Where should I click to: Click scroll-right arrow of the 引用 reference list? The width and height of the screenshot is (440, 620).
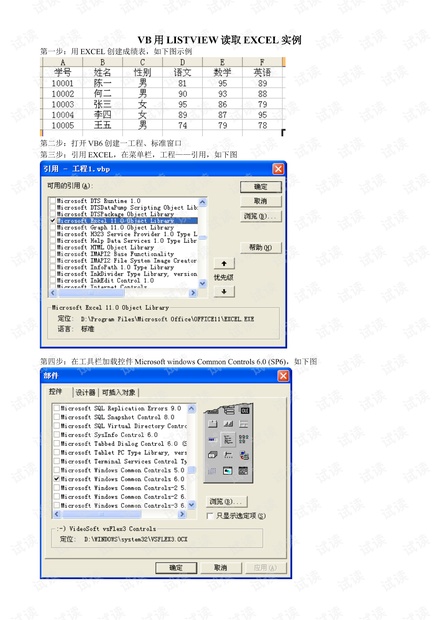(x=193, y=293)
